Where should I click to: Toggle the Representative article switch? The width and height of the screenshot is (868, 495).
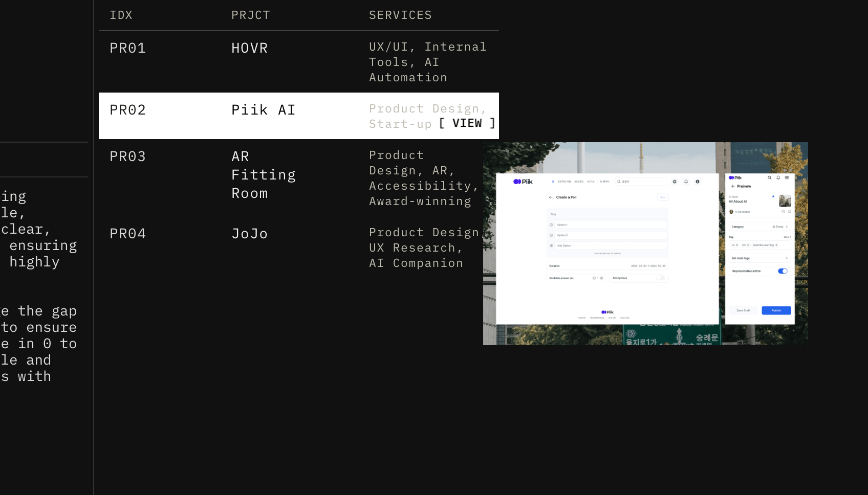pyautogui.click(x=783, y=271)
